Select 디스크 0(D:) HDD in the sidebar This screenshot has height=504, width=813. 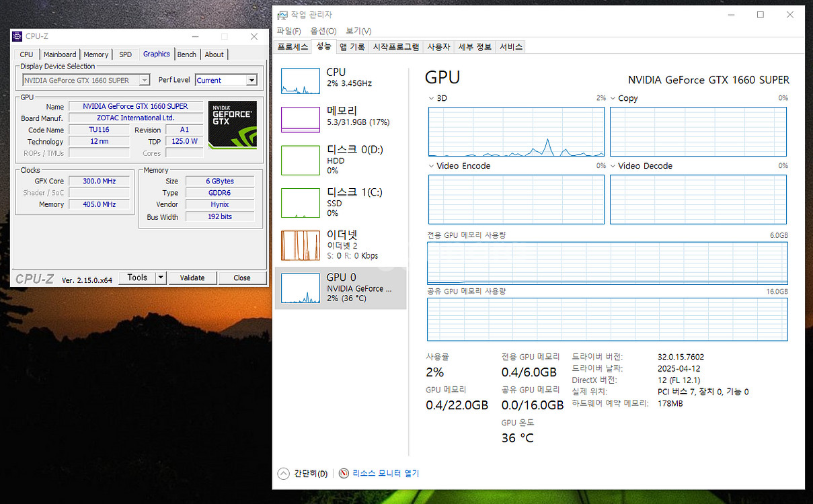pyautogui.click(x=341, y=160)
